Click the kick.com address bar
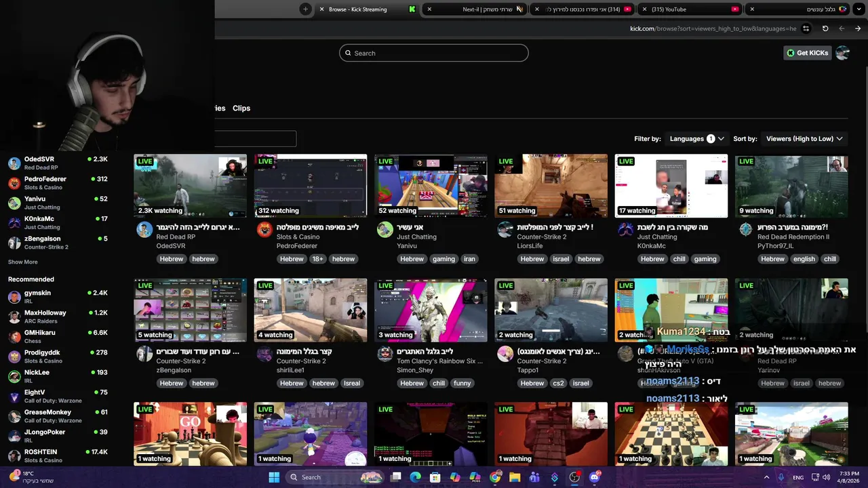868x488 pixels. [712, 28]
